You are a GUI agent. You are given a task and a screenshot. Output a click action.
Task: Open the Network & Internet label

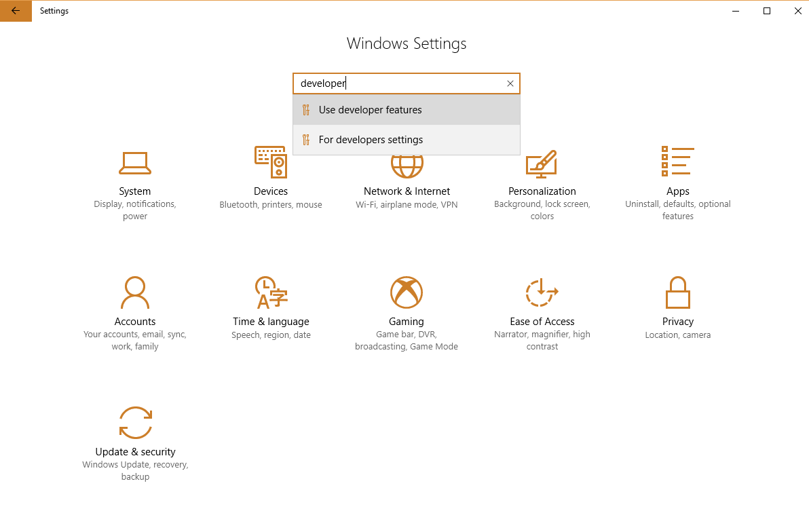click(x=407, y=191)
